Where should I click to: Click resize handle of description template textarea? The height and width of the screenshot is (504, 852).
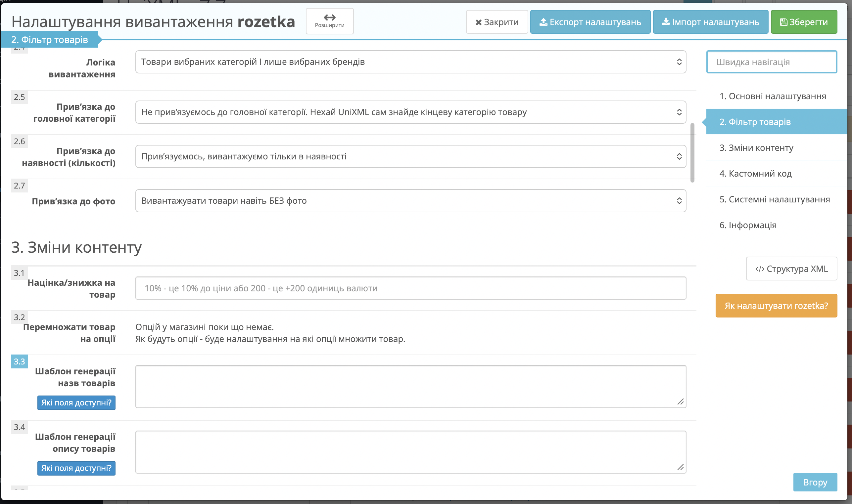coord(681,467)
